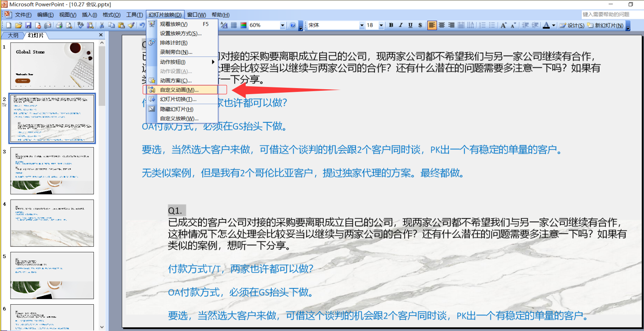Image resolution: width=644 pixels, height=331 pixels.
Task: Click the Copy icon
Action: (x=112, y=25)
